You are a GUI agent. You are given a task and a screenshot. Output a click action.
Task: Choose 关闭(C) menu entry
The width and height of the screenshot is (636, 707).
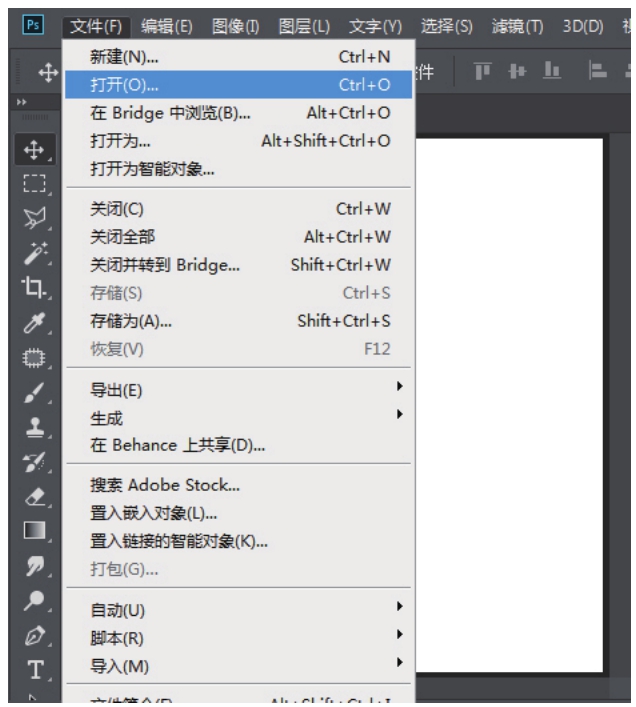coord(238,209)
